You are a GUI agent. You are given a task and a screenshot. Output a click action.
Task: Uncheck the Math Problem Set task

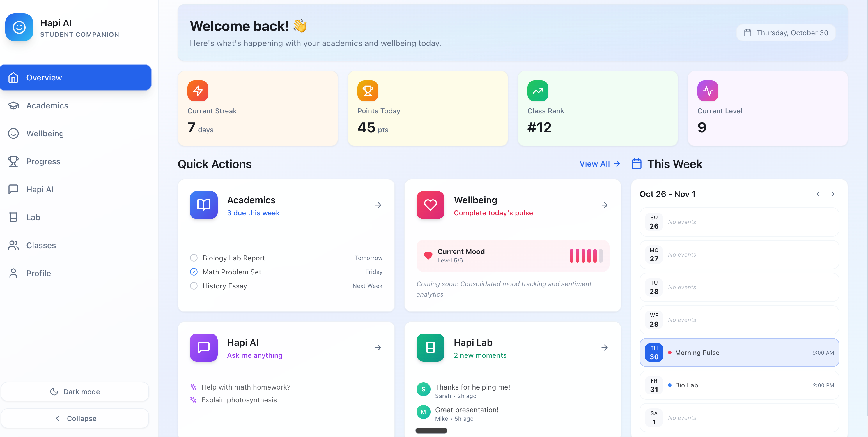(194, 272)
